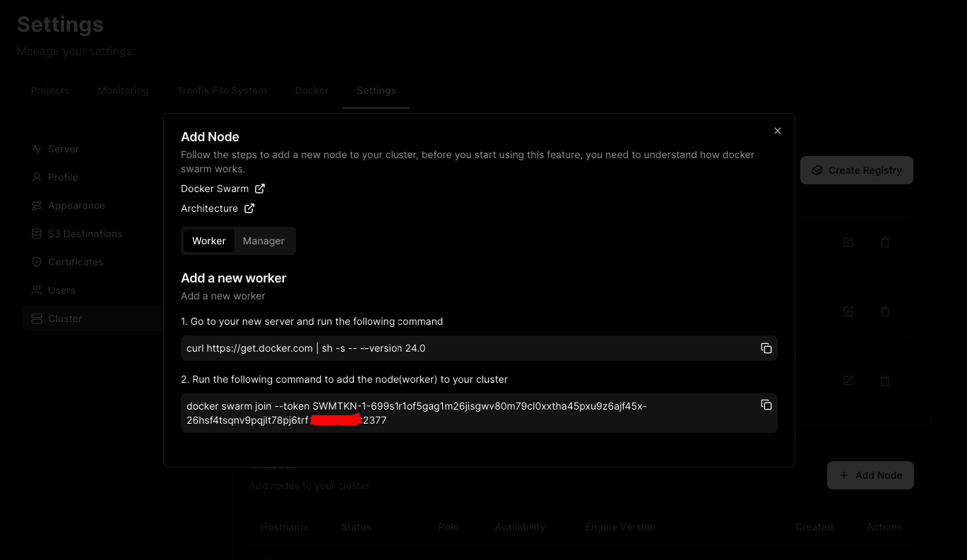Click the S3 Destinations database icon
Viewport: 967px width, 560px height.
(x=37, y=234)
